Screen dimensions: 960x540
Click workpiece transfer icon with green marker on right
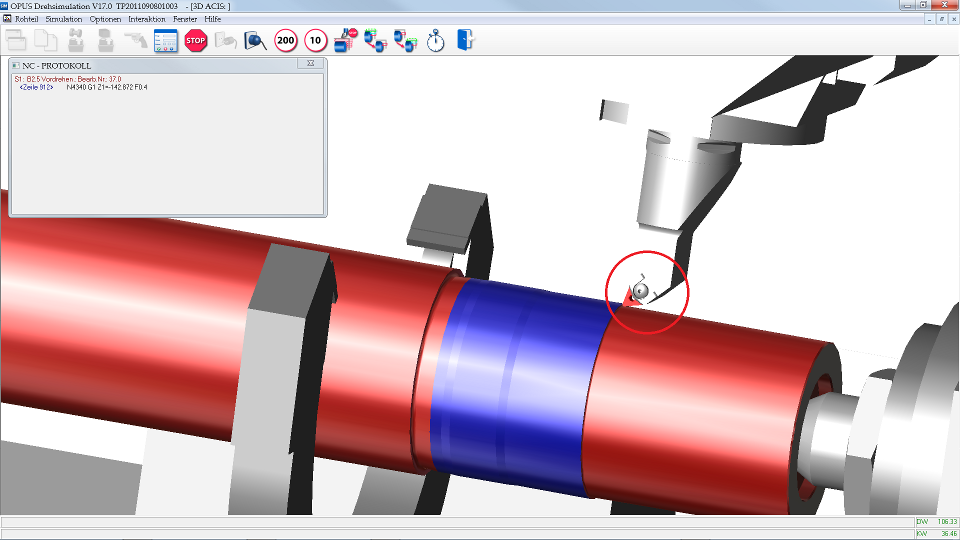405,41
